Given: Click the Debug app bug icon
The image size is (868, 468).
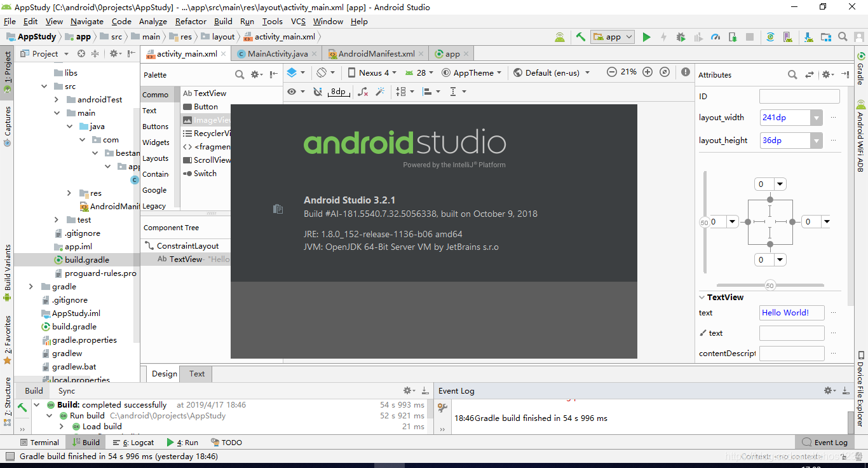Looking at the screenshot, I should (681, 37).
